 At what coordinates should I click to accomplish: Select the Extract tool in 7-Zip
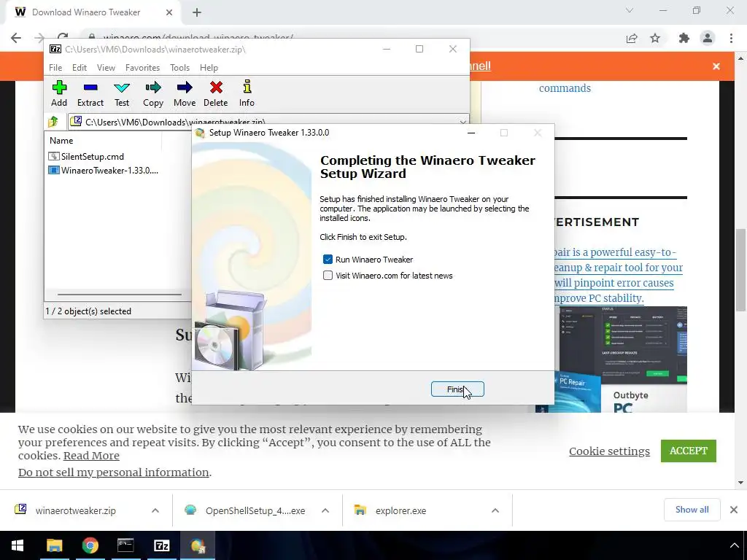90,94
